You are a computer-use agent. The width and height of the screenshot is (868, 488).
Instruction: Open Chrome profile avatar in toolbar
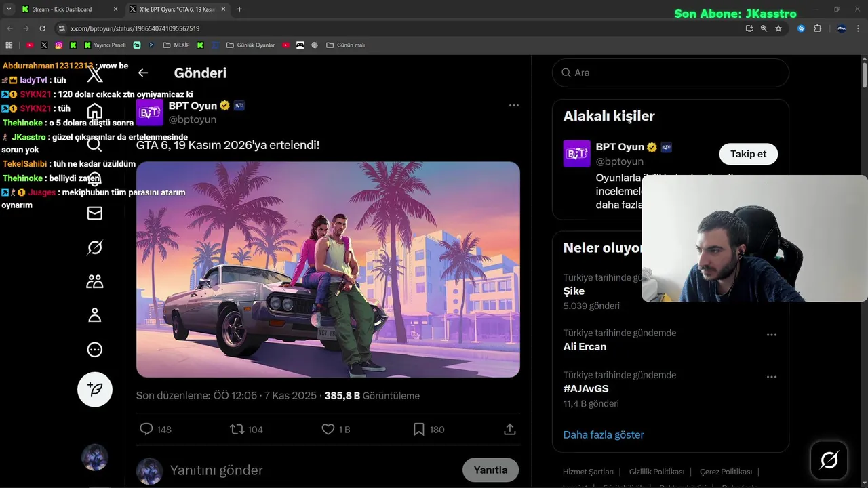pyautogui.click(x=842, y=28)
